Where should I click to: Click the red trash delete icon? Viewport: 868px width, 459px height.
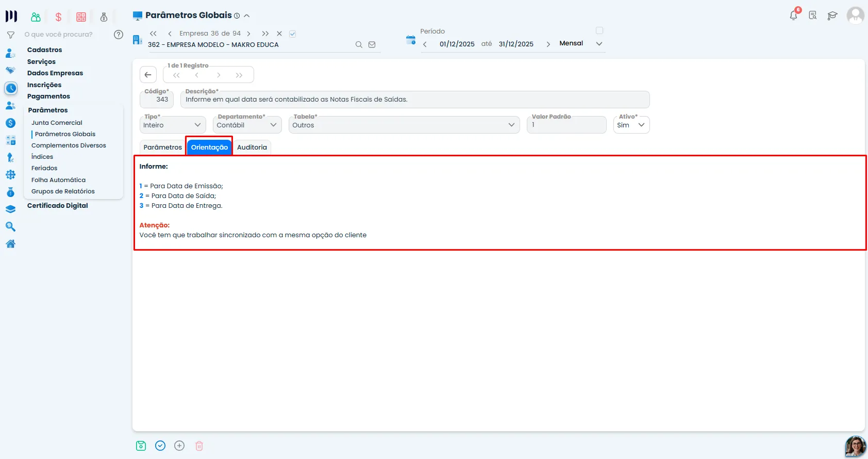click(x=199, y=446)
